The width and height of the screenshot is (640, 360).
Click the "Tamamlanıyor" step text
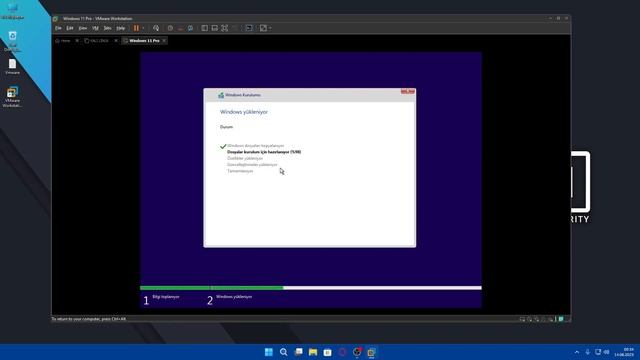pyautogui.click(x=240, y=171)
